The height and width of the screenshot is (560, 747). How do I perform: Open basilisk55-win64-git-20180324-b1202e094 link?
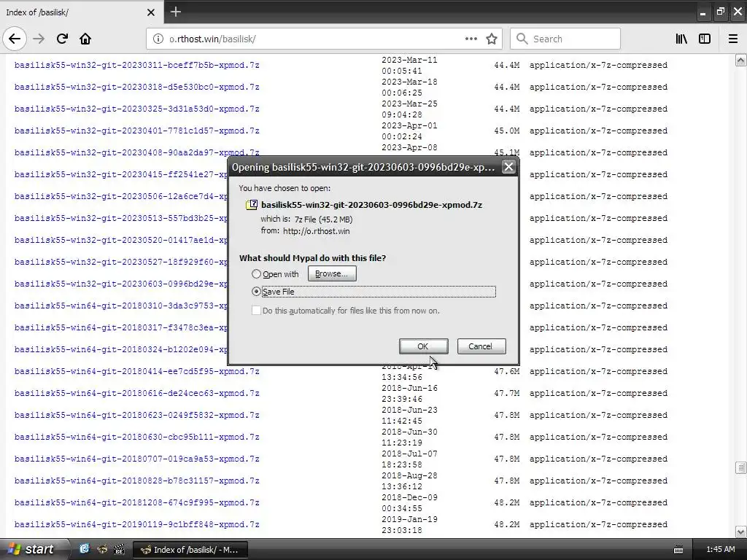point(121,350)
